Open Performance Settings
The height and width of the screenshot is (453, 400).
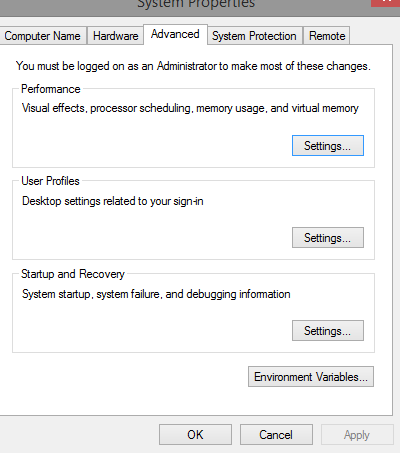click(x=328, y=146)
